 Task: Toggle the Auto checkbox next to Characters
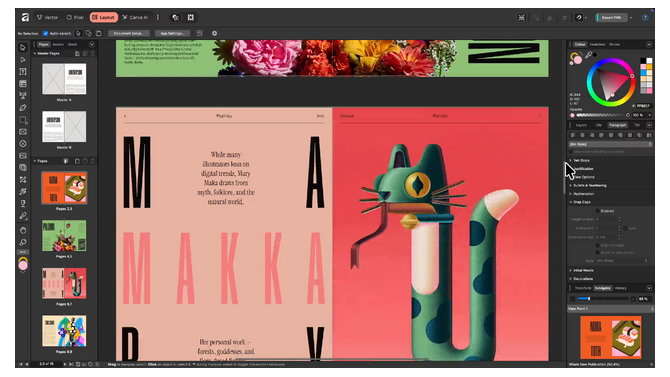click(626, 228)
